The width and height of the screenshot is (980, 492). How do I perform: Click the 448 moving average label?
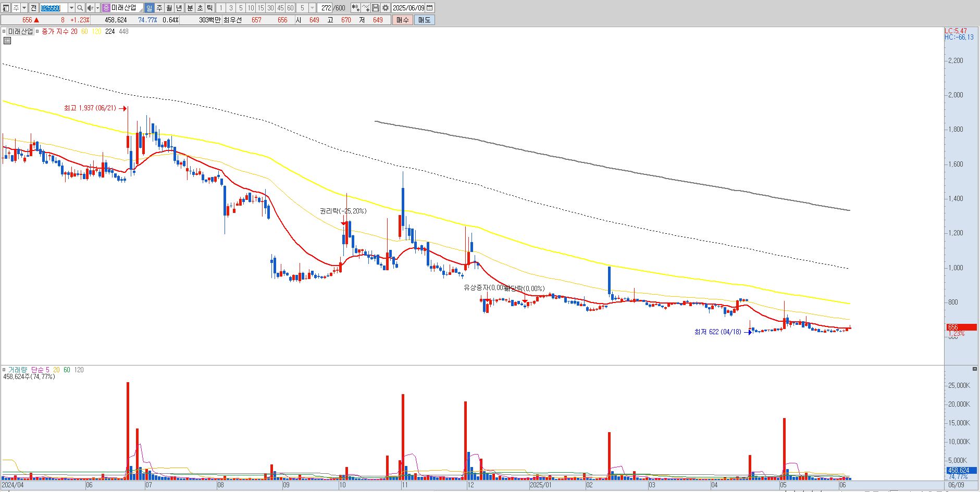(x=123, y=31)
